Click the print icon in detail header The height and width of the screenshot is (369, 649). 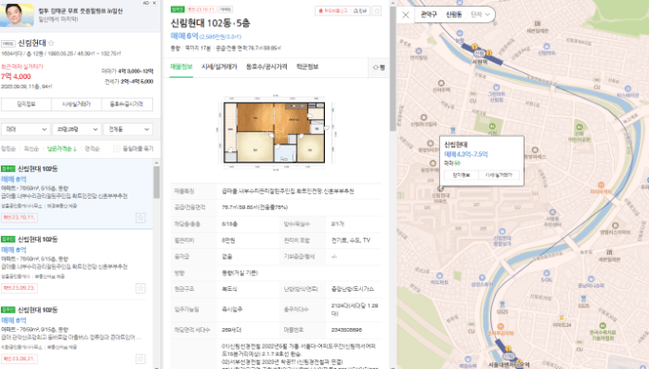[359, 11]
